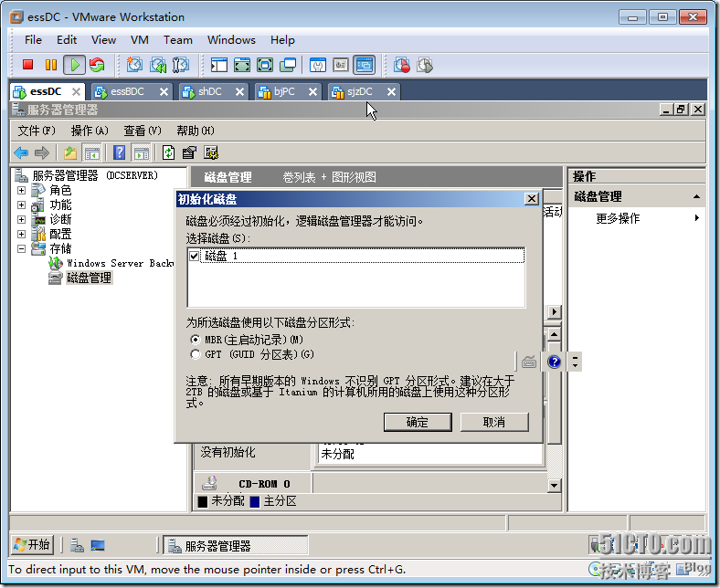720x588 pixels.
Task: Expand the 诊断 tree node
Action: point(21,219)
